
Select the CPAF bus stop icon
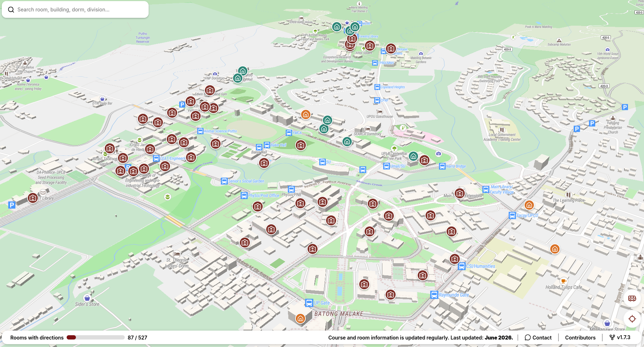[377, 101]
